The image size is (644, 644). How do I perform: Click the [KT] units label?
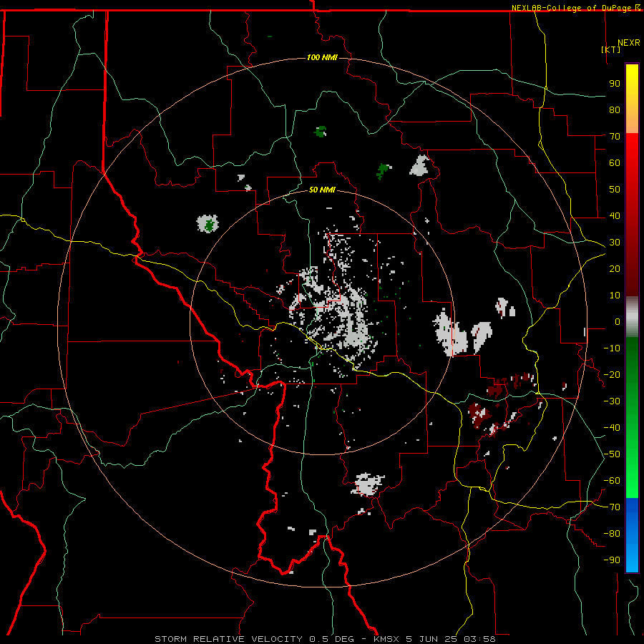611,49
